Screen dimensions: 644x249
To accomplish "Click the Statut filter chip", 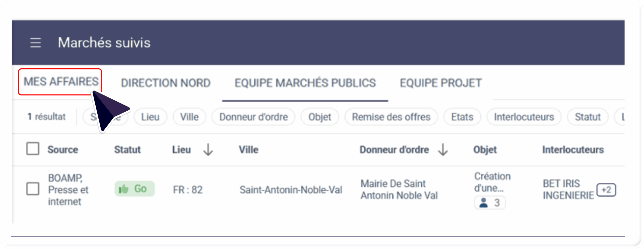I will 588,117.
